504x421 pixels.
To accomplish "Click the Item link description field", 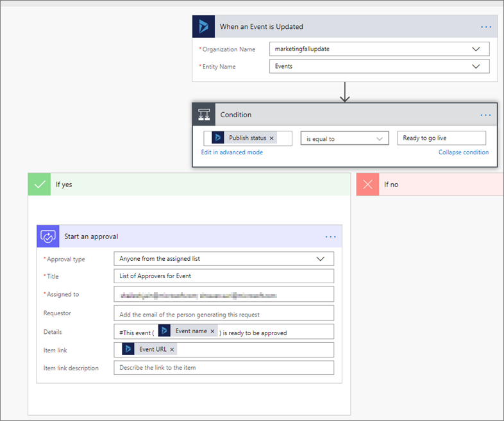I will pyautogui.click(x=224, y=368).
